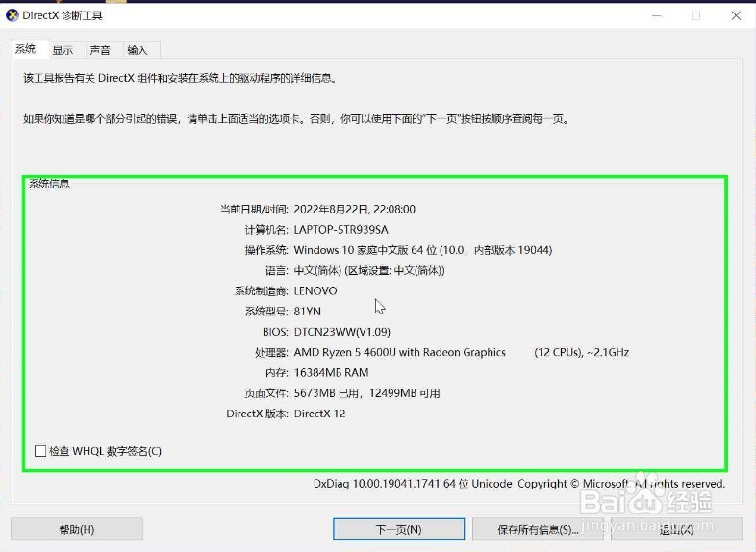Click the DirectX logo icon in title bar
756x552 pixels.
13,15
